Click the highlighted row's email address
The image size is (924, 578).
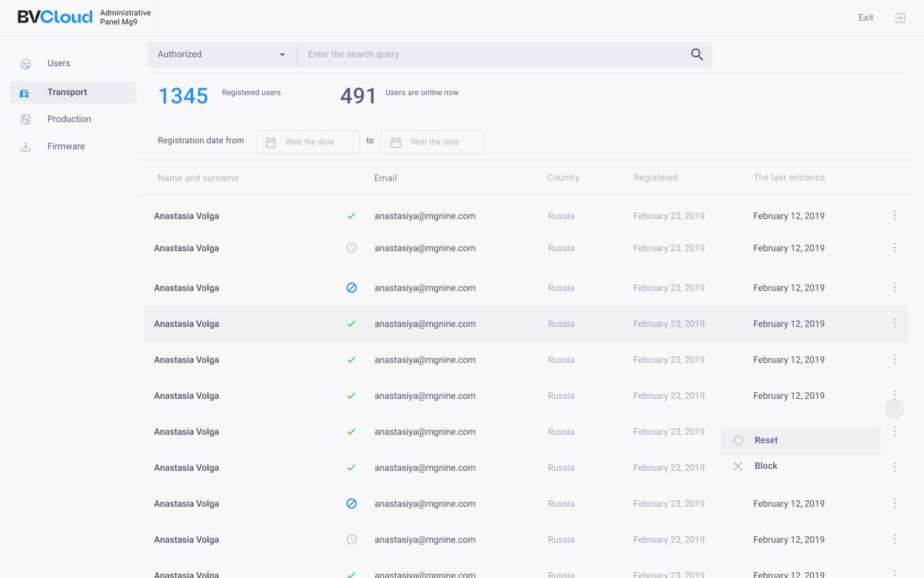pyautogui.click(x=425, y=324)
